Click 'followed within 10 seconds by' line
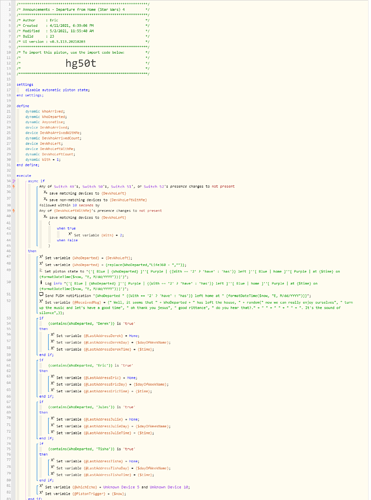 69,205
